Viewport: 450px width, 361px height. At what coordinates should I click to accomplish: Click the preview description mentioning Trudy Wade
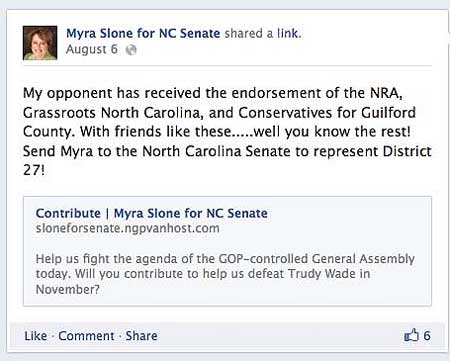[x=225, y=274]
